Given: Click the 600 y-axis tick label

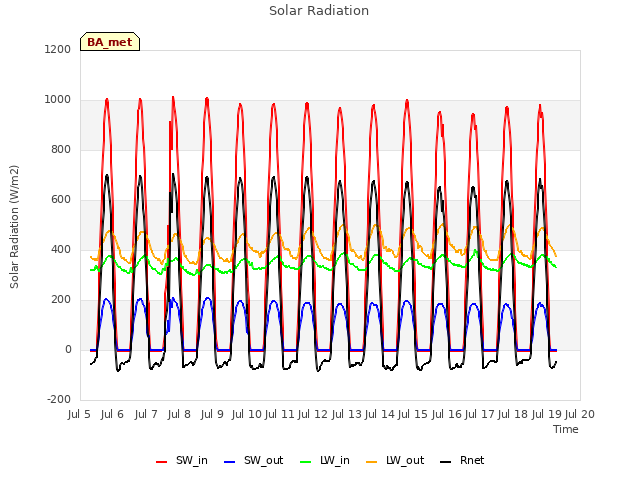Looking at the screenshot, I should 61,200.
